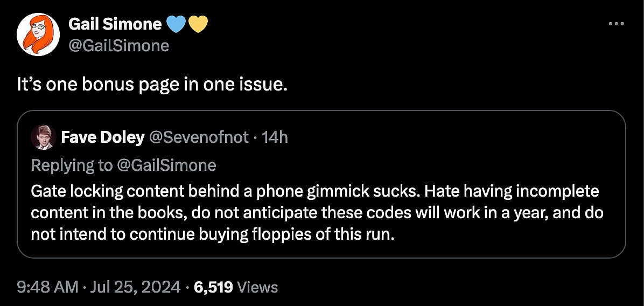Click the "Views" label

pos(257,287)
